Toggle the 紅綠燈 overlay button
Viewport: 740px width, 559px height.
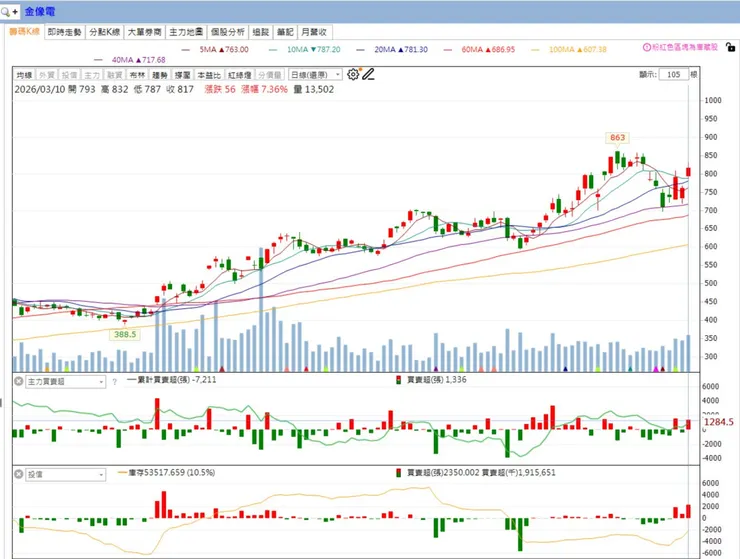pyautogui.click(x=239, y=75)
